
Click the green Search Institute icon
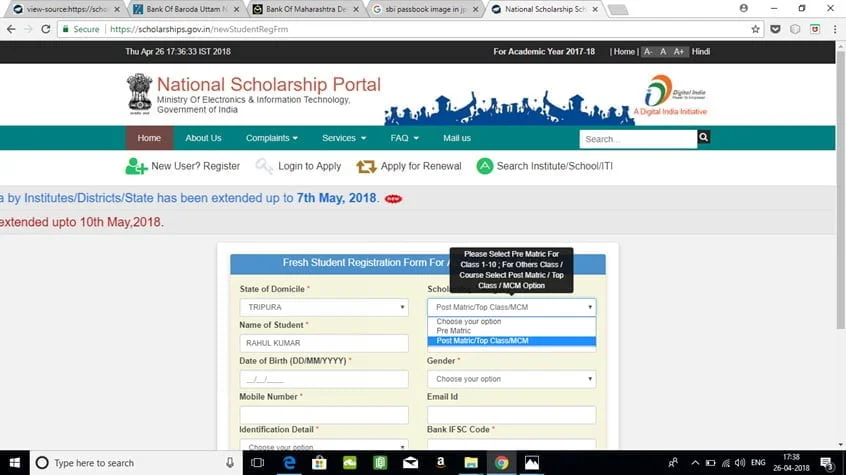tap(485, 166)
